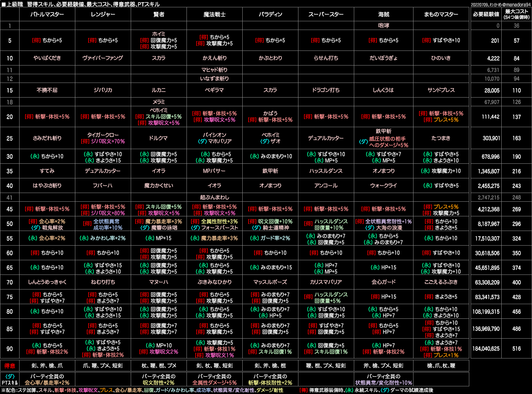Click the いなずま斬り cell
Image resolution: width=532 pixels, height=394 pixels.
click(214, 79)
